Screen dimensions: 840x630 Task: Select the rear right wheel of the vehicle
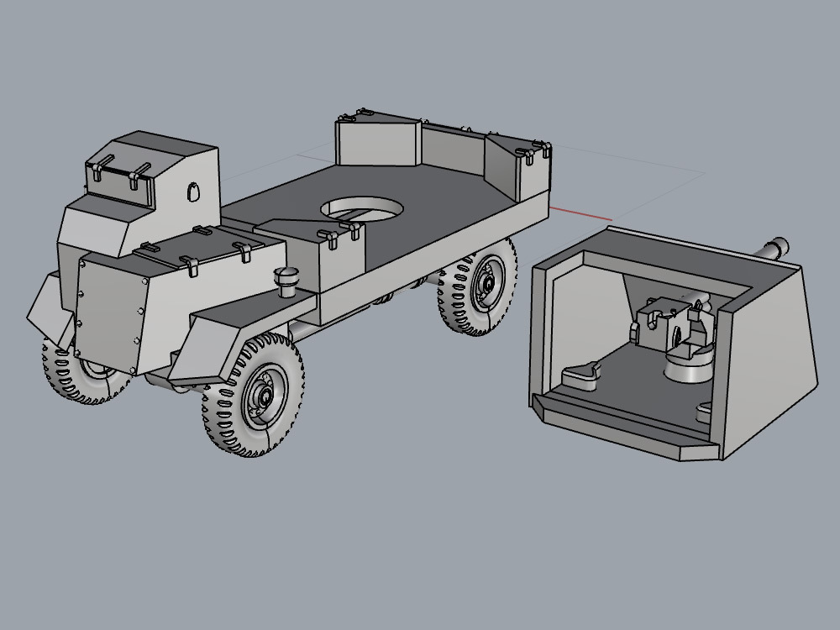pos(477,287)
